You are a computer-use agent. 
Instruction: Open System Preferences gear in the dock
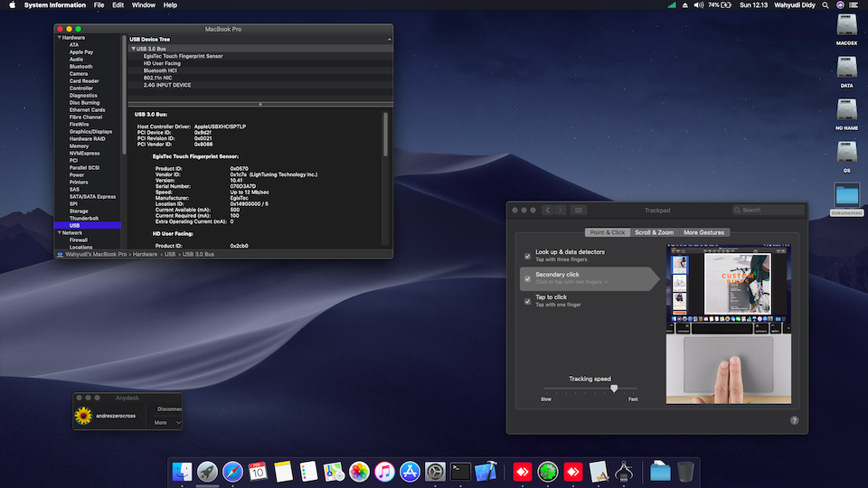click(435, 472)
